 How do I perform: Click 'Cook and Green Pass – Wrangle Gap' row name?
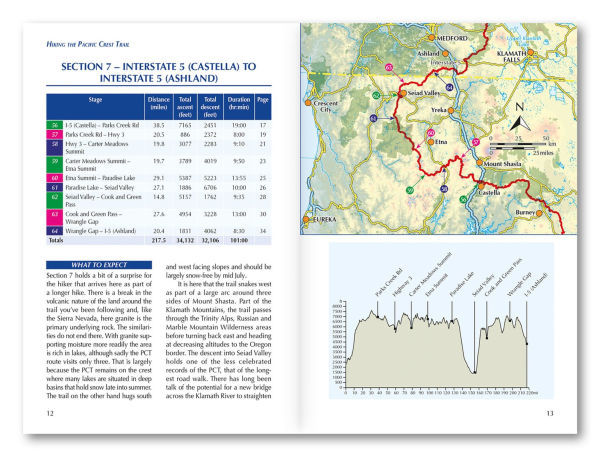[94, 218]
